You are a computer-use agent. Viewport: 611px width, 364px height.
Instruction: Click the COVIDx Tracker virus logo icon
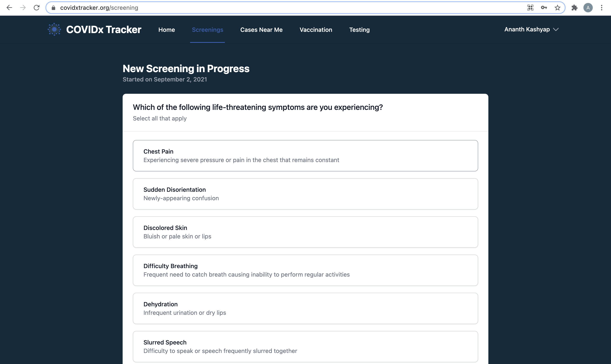tap(54, 29)
